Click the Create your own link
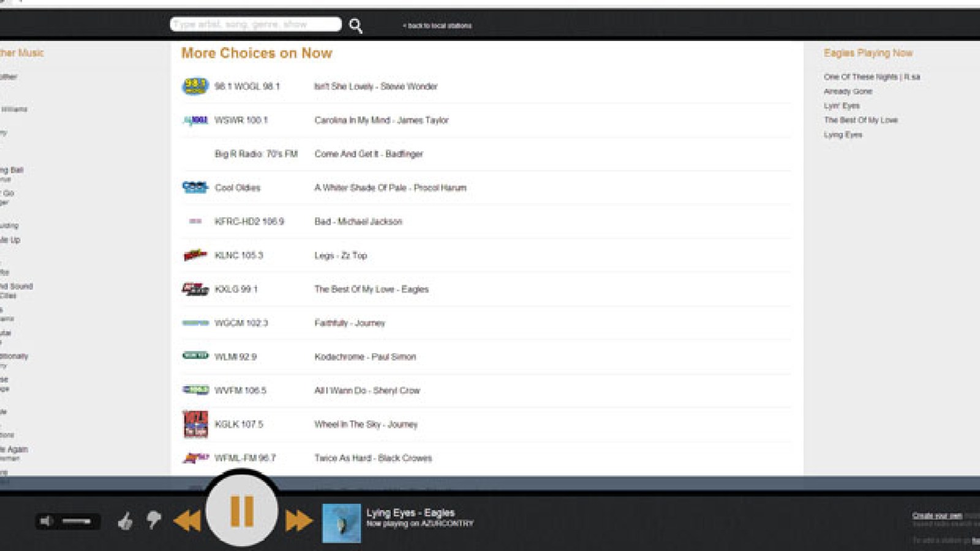 [937, 515]
